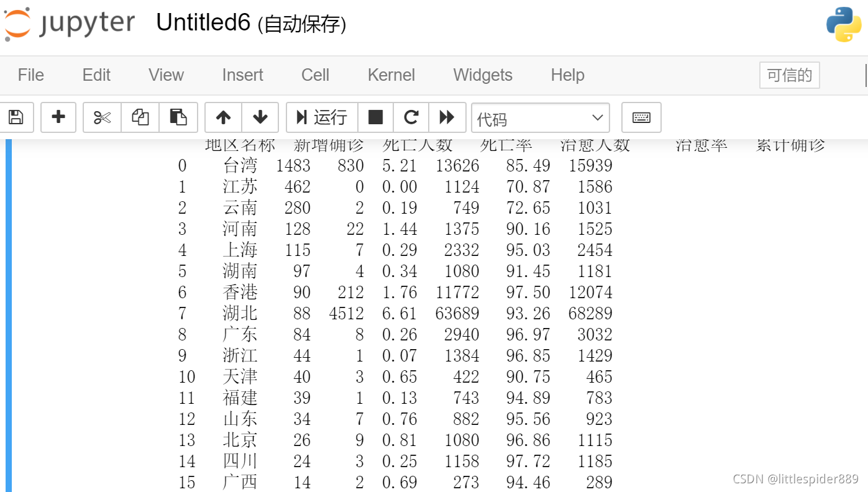Move the selected cell up

pos(223,117)
